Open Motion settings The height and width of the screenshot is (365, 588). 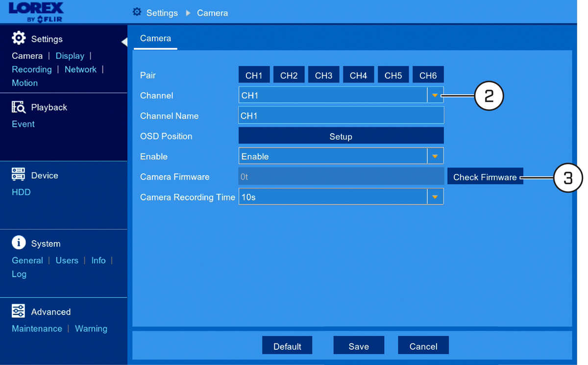[x=24, y=83]
